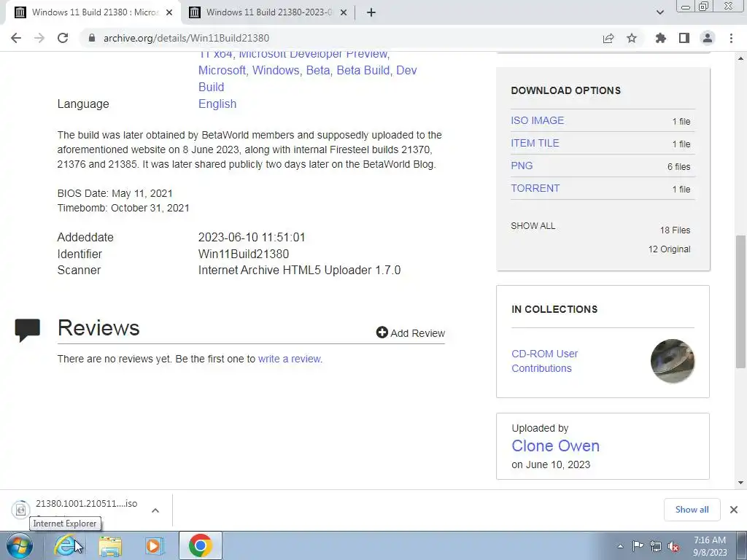747x560 pixels.
Task: Expand the ISO download options chevron
Action: (x=155, y=510)
